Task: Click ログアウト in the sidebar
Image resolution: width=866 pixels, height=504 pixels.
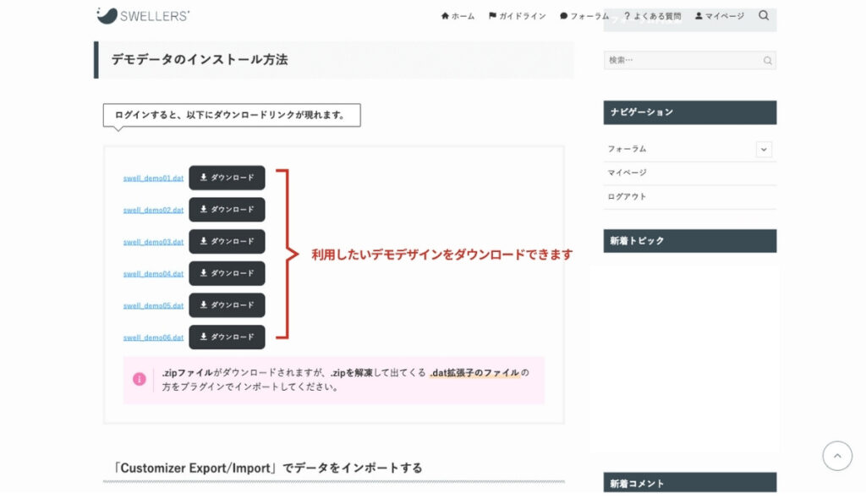Action: coord(626,196)
